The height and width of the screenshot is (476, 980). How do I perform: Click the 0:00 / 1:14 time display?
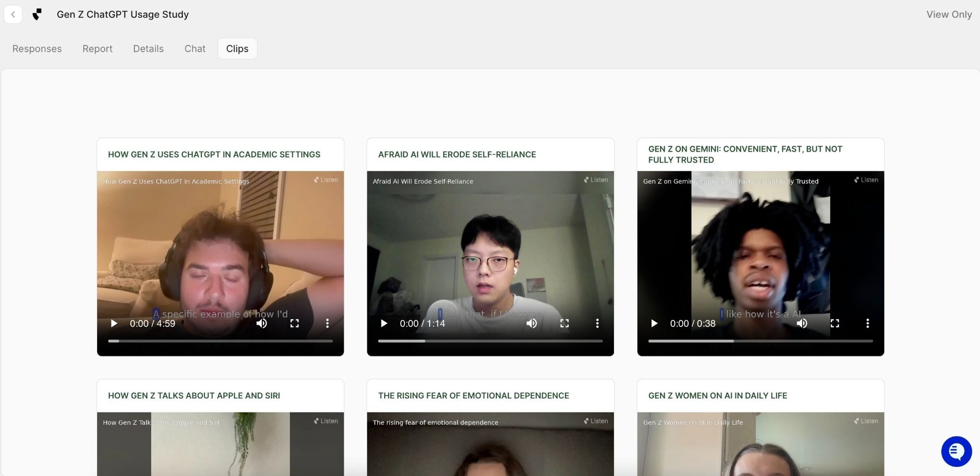pos(423,323)
